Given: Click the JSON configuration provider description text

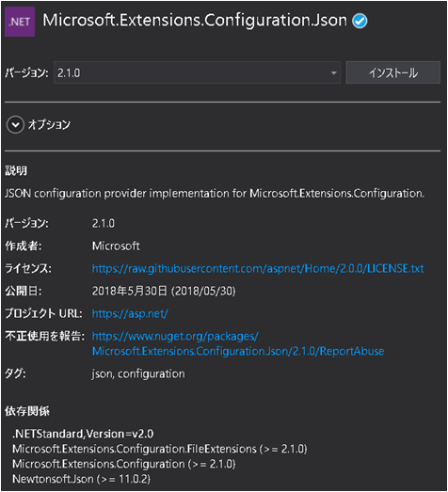Looking at the screenshot, I should coord(215,193).
